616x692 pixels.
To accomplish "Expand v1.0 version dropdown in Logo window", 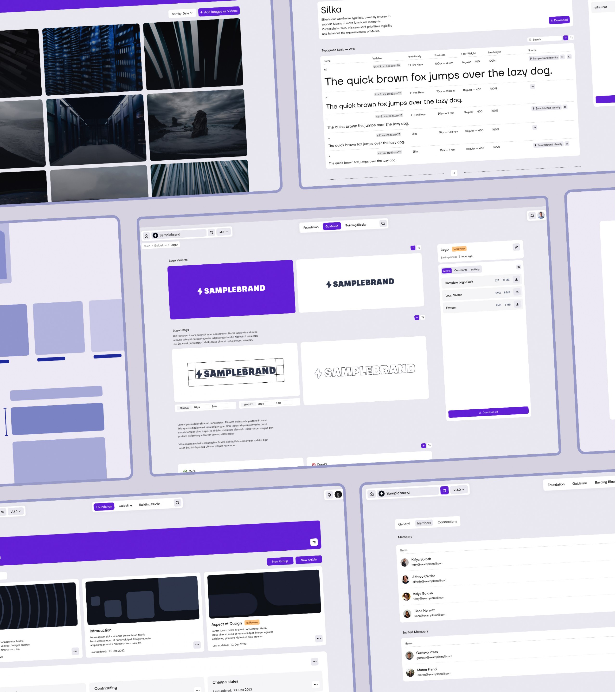I will [224, 232].
